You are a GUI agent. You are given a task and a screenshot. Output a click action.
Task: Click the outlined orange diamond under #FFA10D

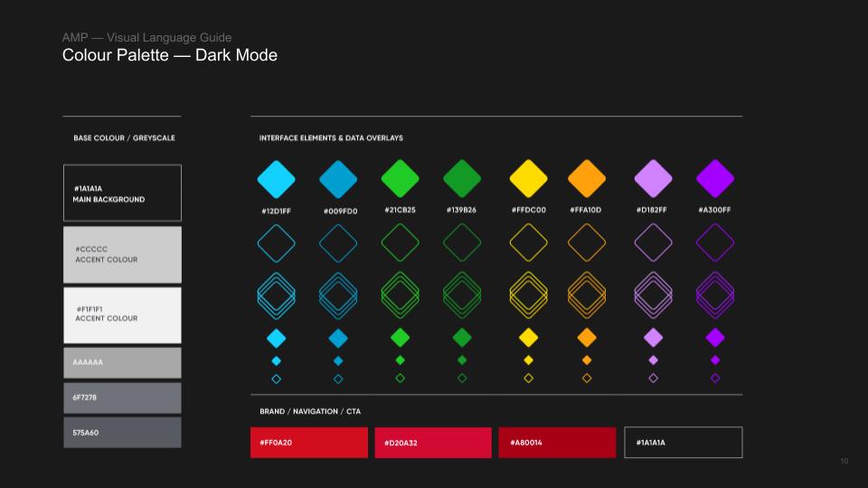point(587,242)
